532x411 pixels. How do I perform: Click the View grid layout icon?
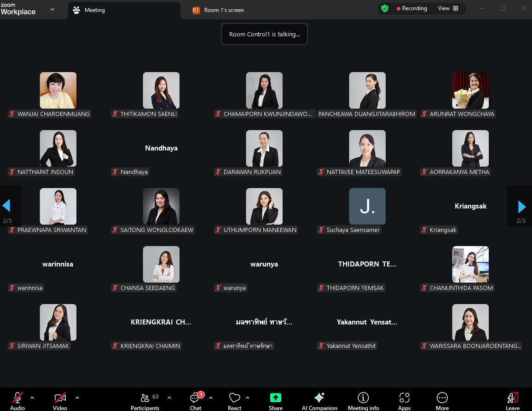pyautogui.click(x=456, y=8)
